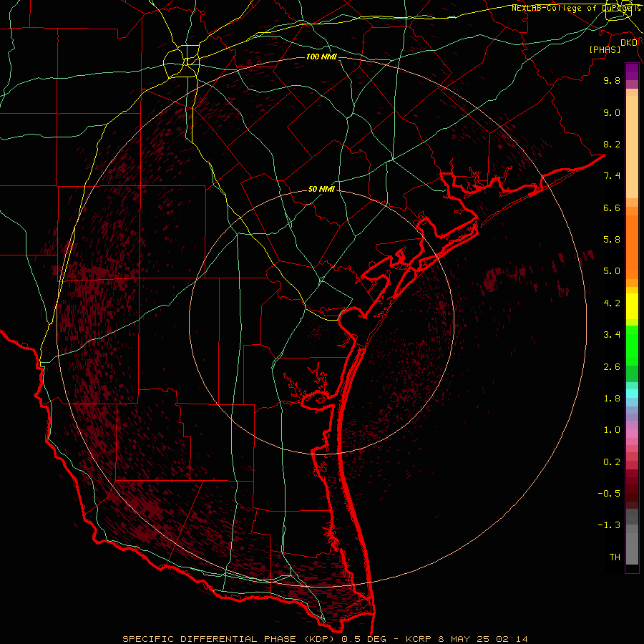This screenshot has height=644, width=644.
Task: Click the 2.6 value on the legend
Action: (612, 367)
